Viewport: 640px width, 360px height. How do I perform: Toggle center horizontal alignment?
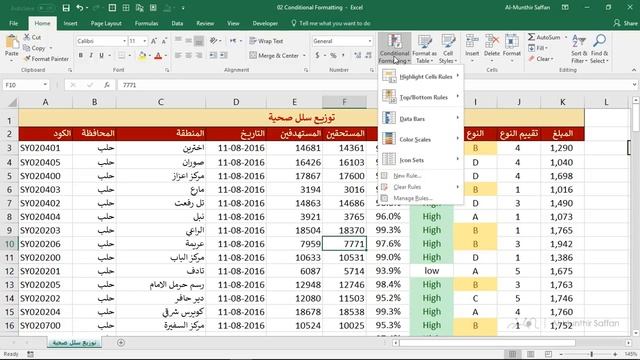click(189, 56)
